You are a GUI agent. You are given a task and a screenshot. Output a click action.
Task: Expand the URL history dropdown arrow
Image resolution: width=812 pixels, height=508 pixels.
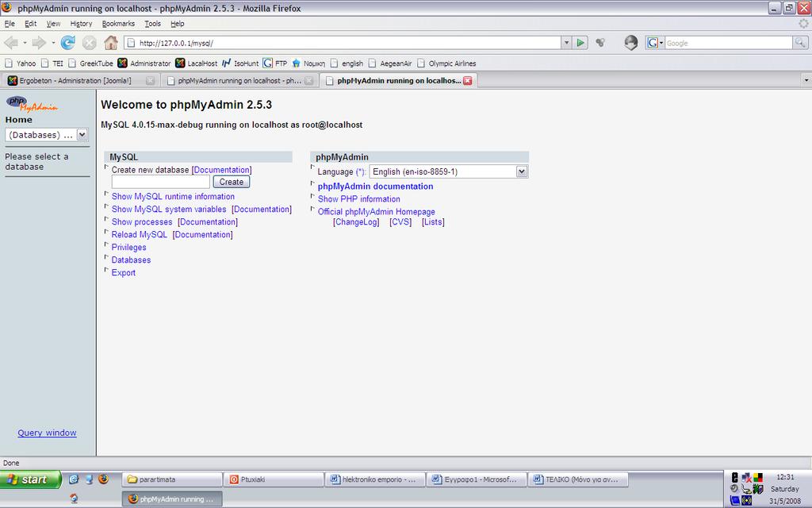click(x=566, y=43)
